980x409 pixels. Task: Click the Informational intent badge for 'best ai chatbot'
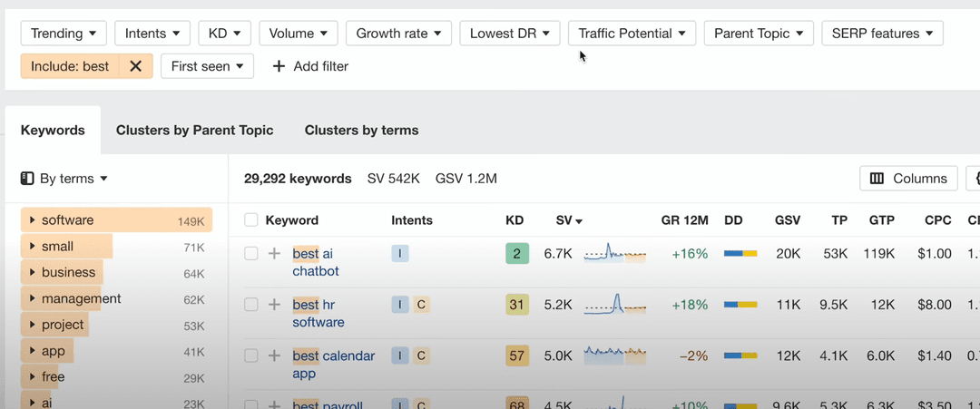click(x=400, y=254)
